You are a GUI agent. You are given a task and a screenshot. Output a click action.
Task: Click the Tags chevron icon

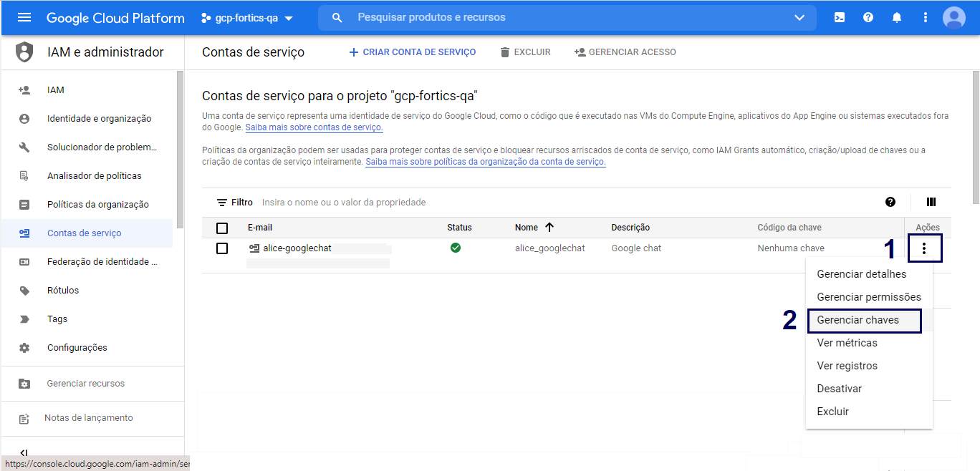pyautogui.click(x=24, y=319)
